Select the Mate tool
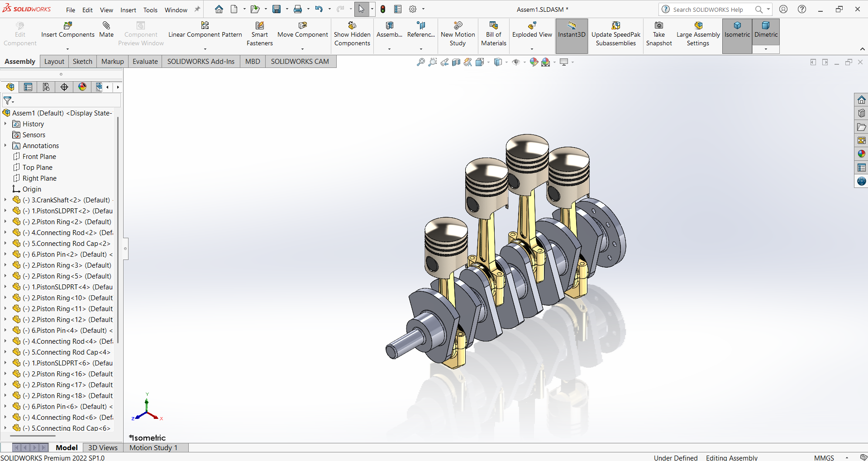The height and width of the screenshot is (461, 868). pyautogui.click(x=106, y=30)
